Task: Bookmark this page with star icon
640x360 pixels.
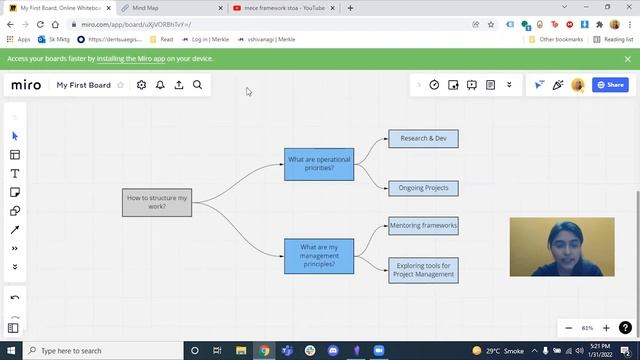Action: coord(491,24)
